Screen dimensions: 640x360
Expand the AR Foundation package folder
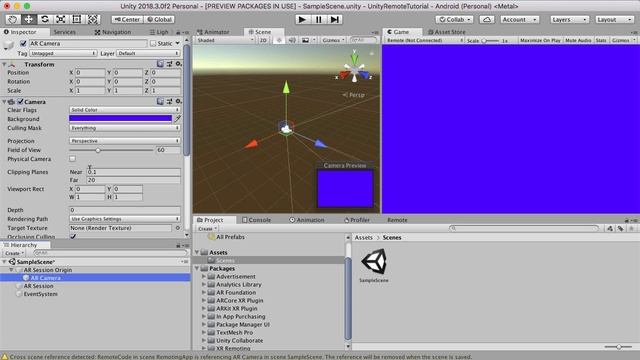click(x=204, y=292)
